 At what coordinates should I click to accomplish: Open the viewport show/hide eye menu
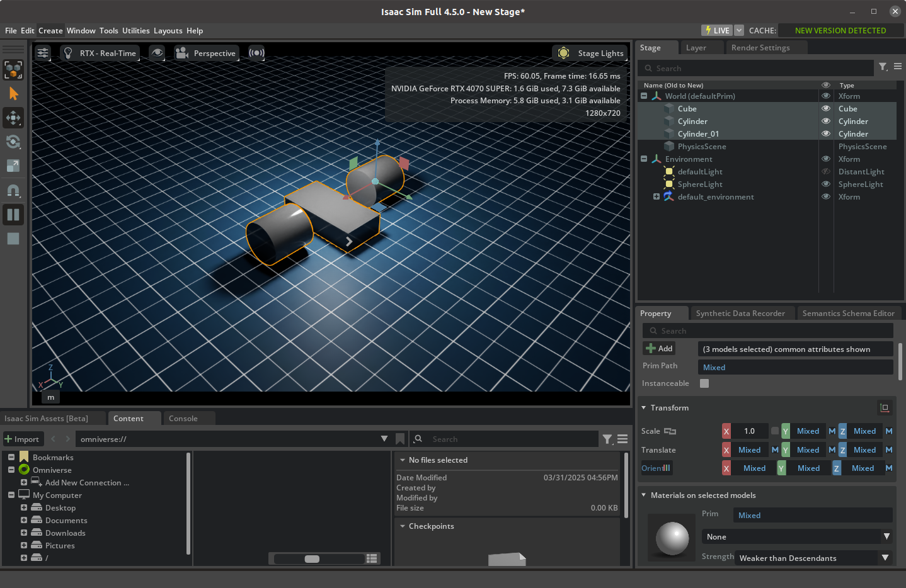[157, 53]
